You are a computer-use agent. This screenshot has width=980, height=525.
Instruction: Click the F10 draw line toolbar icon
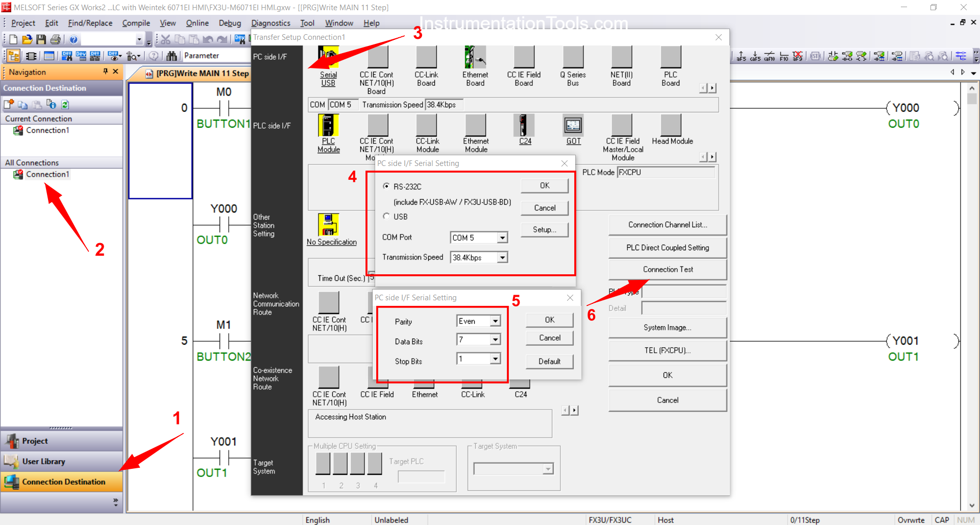coord(784,56)
